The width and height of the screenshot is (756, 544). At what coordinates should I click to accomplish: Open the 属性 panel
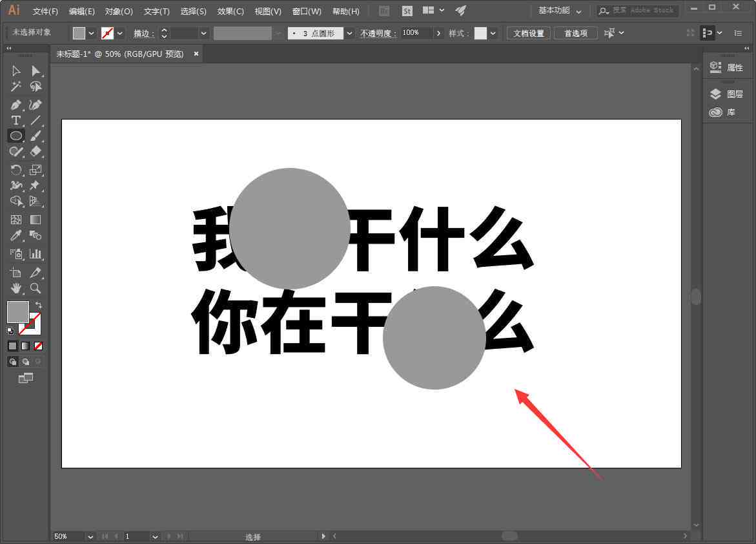pyautogui.click(x=726, y=68)
